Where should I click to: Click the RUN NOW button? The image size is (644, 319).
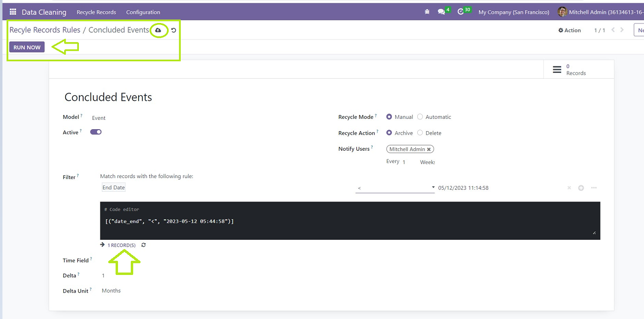click(27, 47)
